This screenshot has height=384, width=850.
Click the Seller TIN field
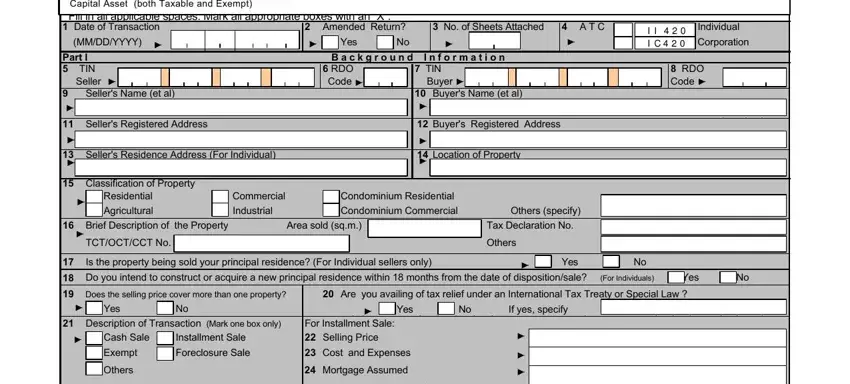click(216, 78)
